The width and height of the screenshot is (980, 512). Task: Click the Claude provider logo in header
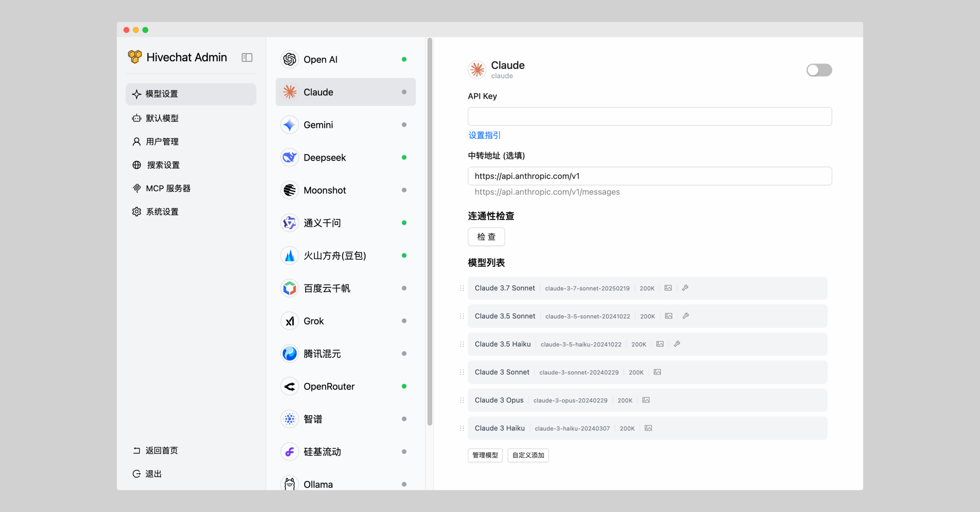(x=477, y=70)
